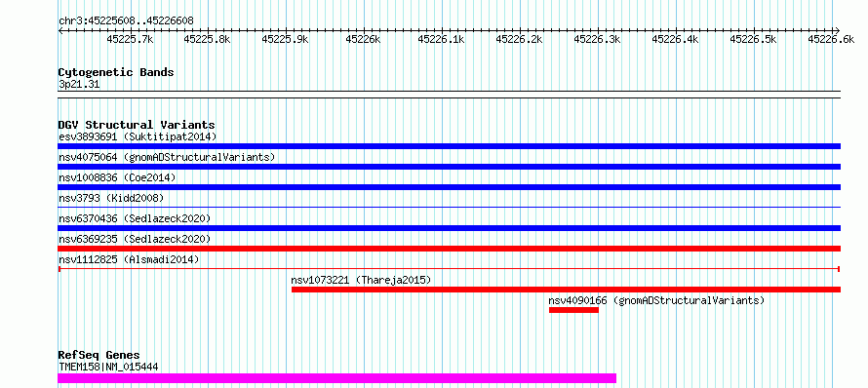Select the blue bar under nsv6370436
The height and width of the screenshot is (388, 868).
pyautogui.click(x=449, y=228)
